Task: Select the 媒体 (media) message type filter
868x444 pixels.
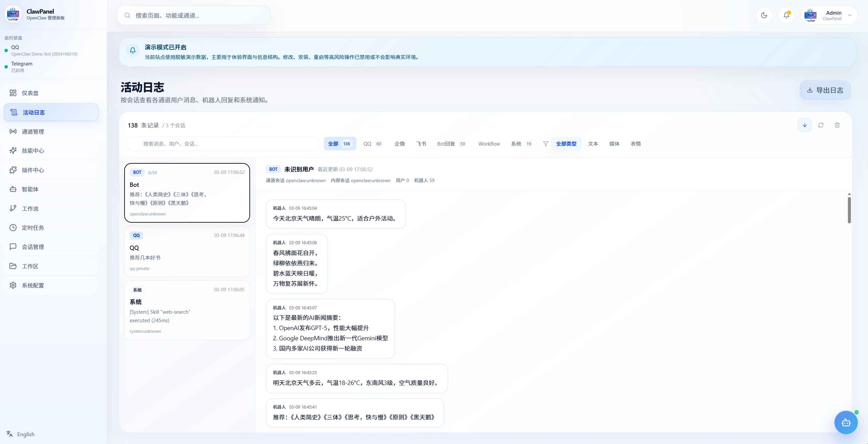Action: 614,144
